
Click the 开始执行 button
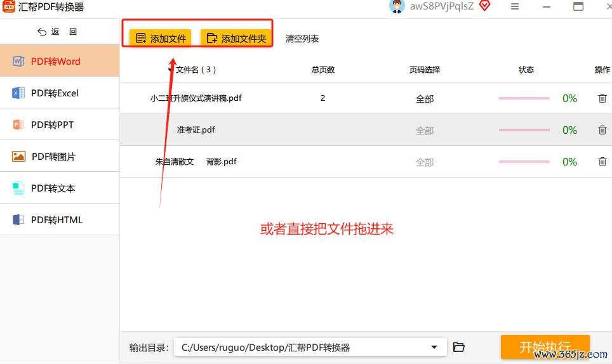tap(545, 346)
